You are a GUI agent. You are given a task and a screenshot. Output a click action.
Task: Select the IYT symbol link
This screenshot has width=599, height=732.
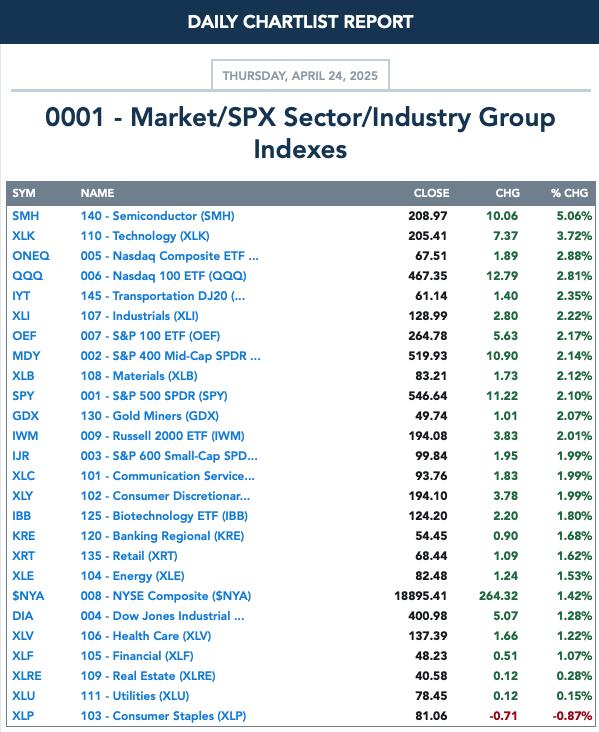click(x=21, y=296)
